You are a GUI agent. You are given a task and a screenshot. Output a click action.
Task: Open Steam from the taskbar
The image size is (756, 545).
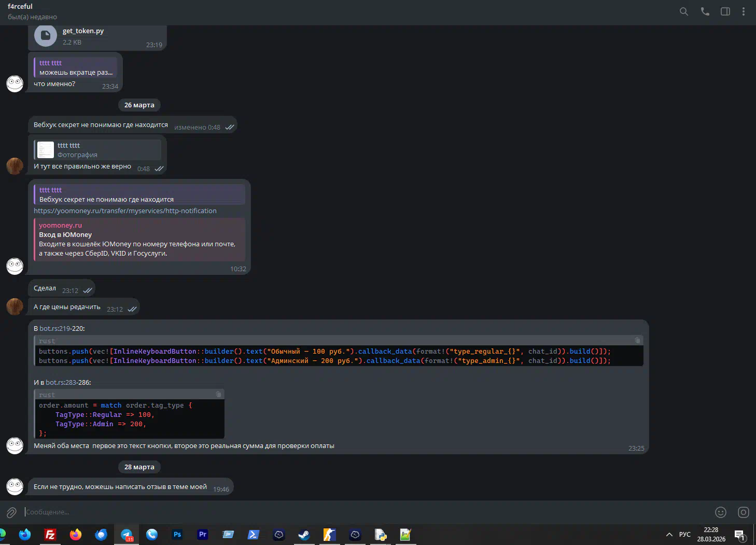click(x=304, y=535)
